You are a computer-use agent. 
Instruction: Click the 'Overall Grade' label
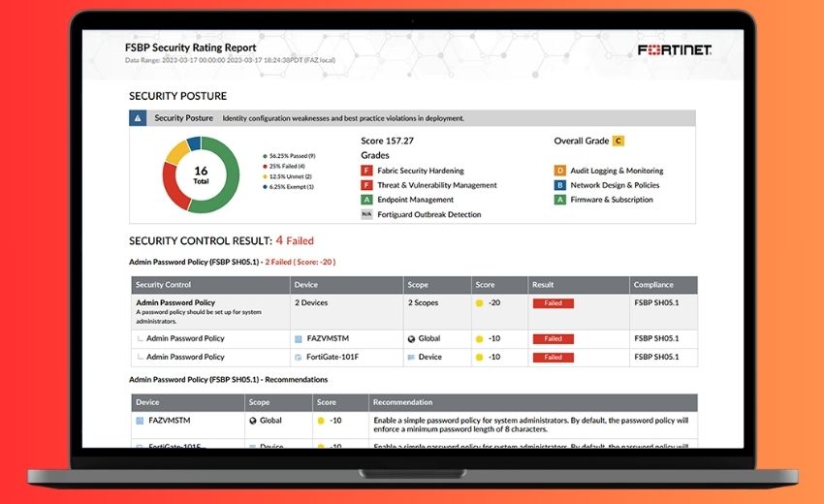582,141
